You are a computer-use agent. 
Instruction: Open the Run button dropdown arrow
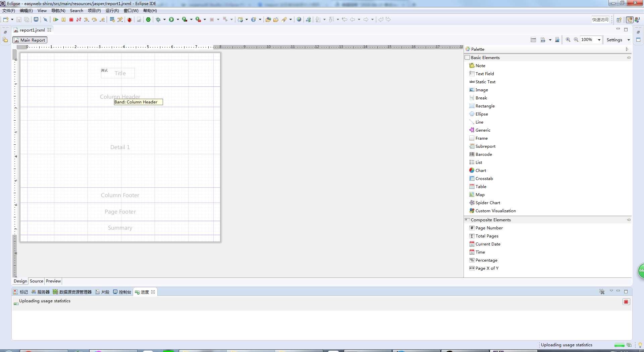tap(178, 19)
